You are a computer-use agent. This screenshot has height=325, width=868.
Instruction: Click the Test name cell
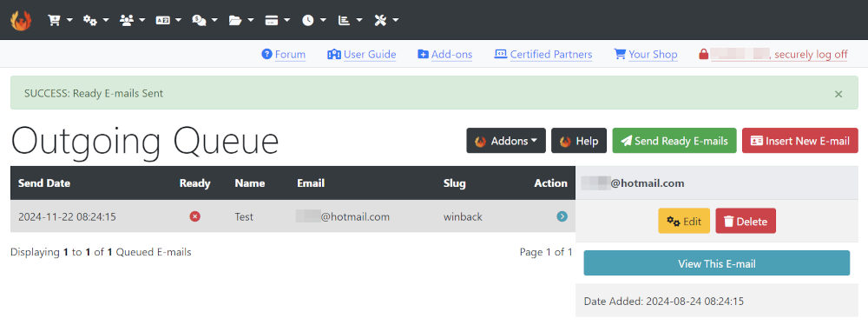(244, 217)
